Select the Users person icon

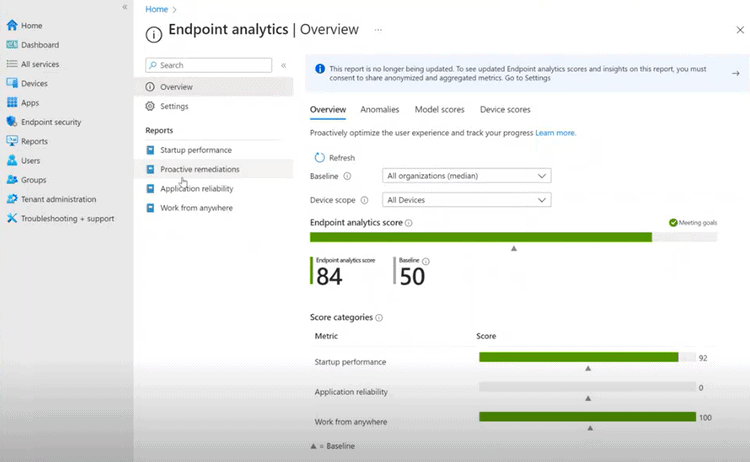pyautogui.click(x=12, y=160)
